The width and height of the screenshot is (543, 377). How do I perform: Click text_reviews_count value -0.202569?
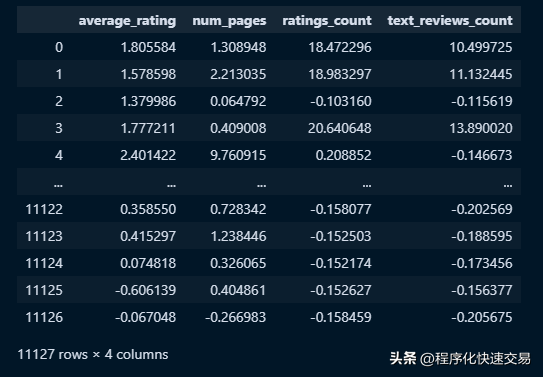pos(482,209)
